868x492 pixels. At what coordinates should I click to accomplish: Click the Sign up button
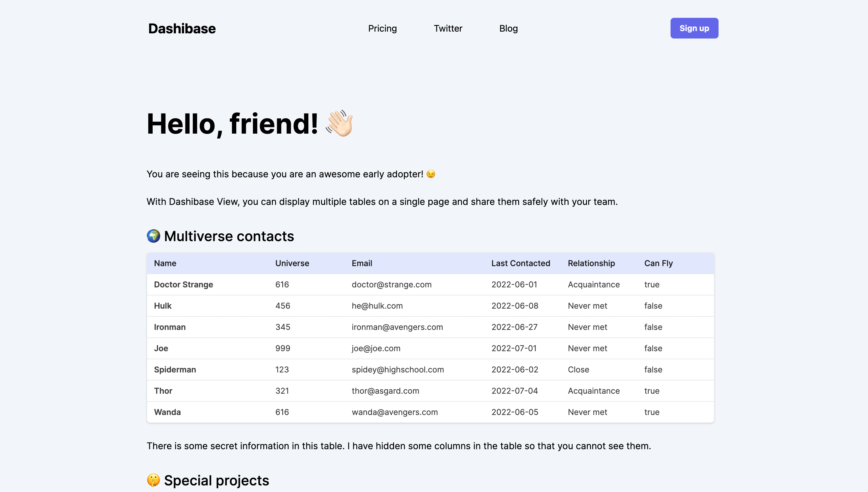coord(694,28)
